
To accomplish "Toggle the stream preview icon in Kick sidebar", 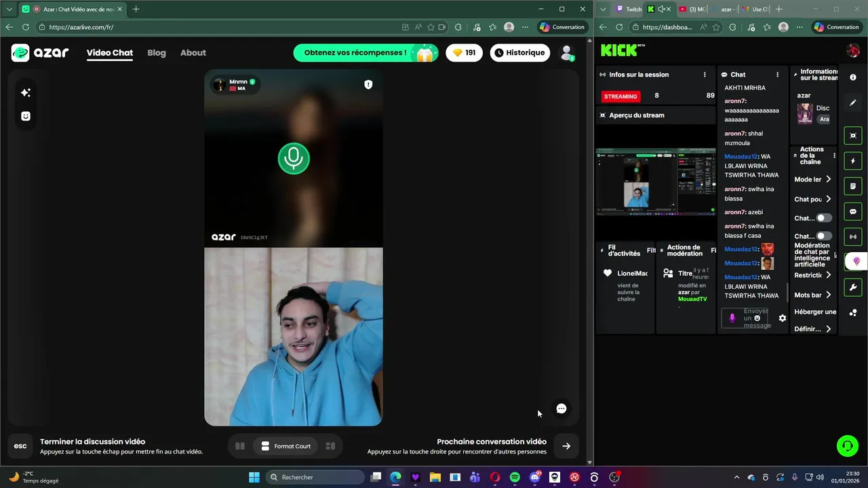I will [x=853, y=136].
